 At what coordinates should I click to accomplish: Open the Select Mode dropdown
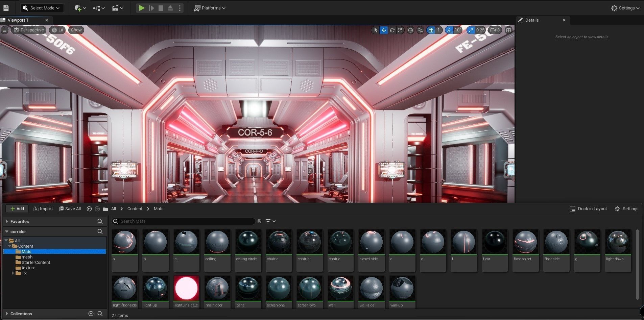(42, 8)
